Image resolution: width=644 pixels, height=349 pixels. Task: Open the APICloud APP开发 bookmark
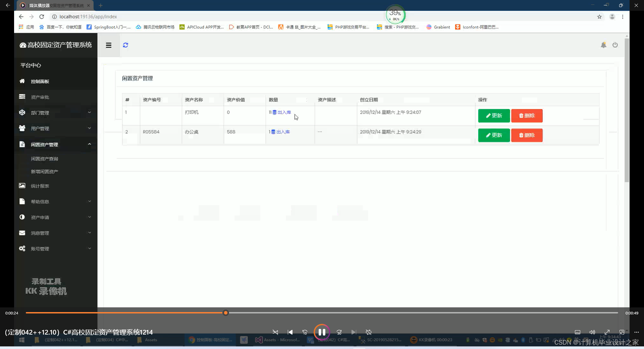tap(202, 27)
